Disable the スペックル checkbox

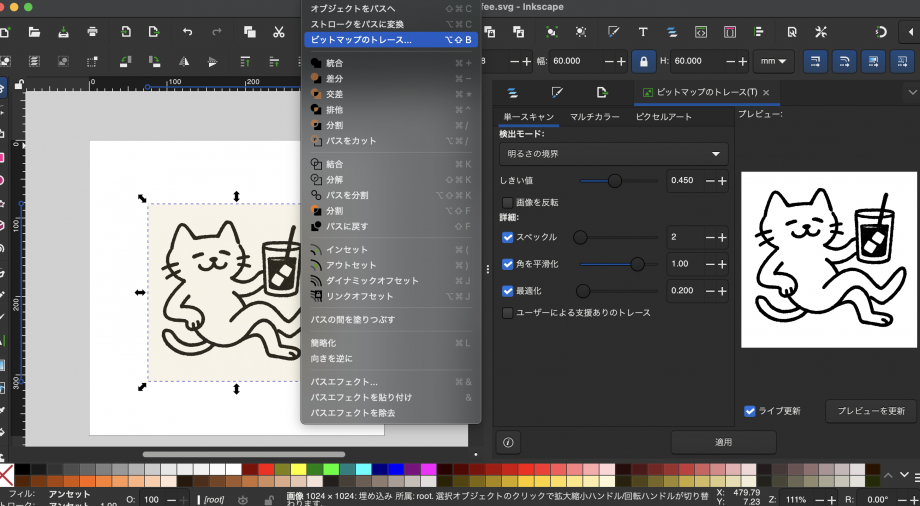[508, 237]
